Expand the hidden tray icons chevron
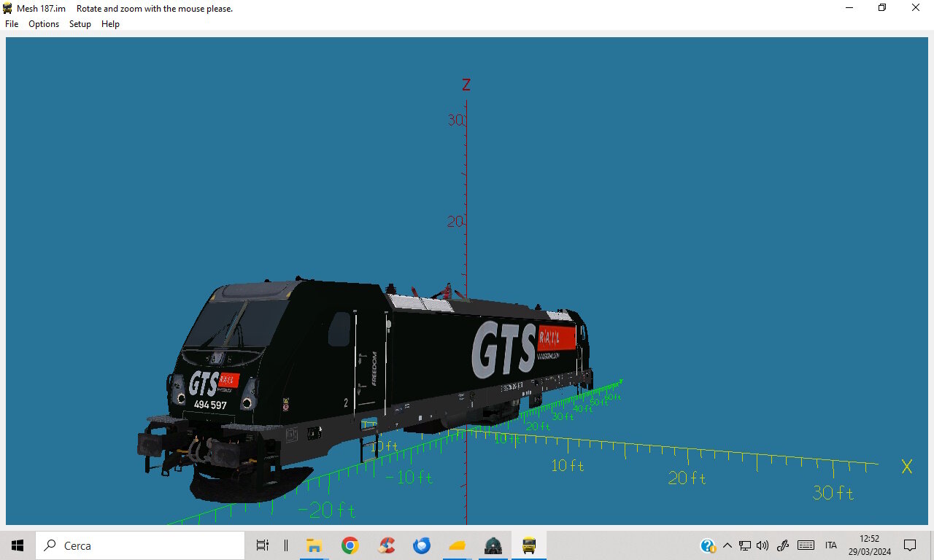Screen dimensions: 934x560 coord(727,545)
